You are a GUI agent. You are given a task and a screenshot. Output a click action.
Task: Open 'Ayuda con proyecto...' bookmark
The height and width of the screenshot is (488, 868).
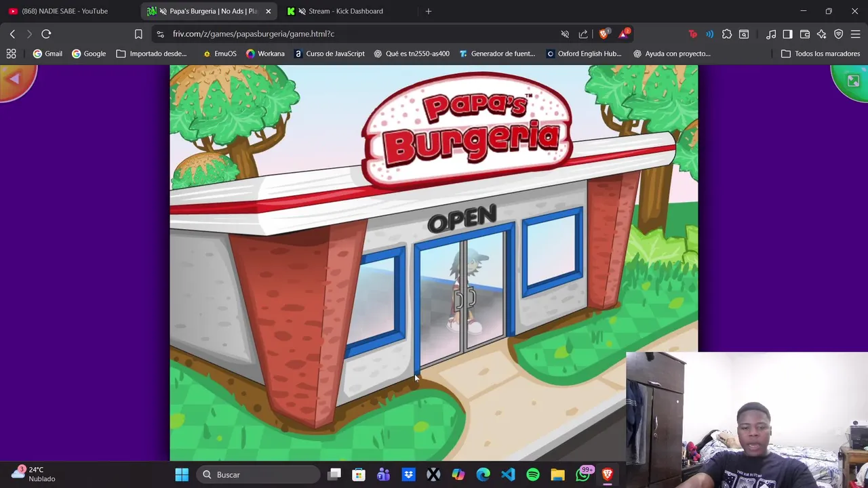672,54
